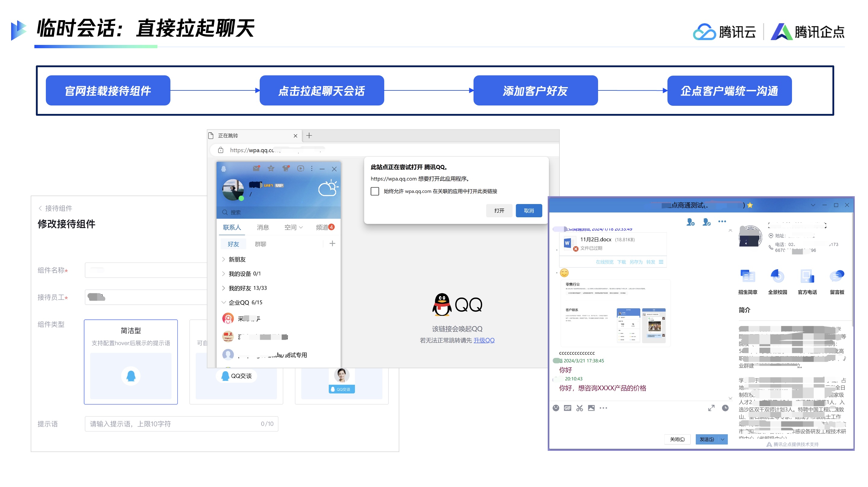868x487 pixels.
Task: Open QQ panel vertical dots menu
Action: (x=312, y=168)
